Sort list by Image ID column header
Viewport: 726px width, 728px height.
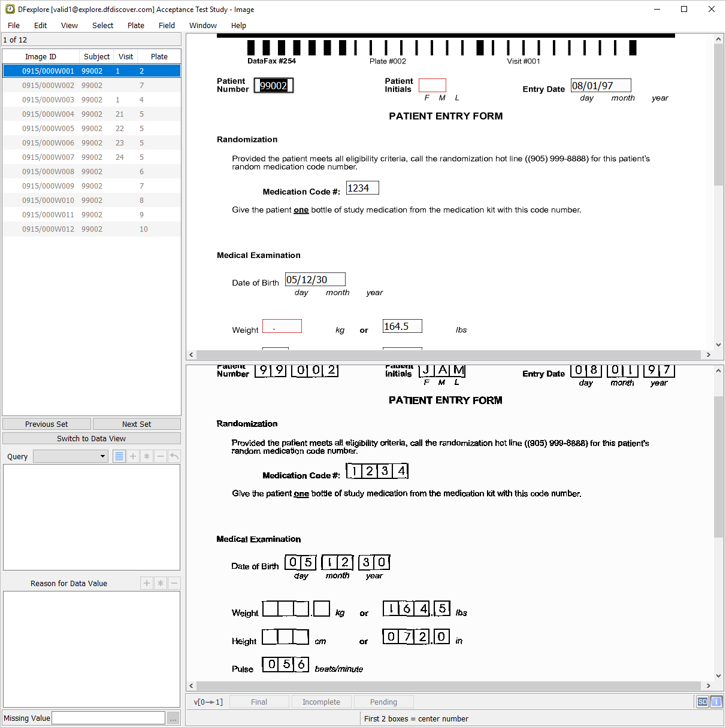(x=41, y=56)
